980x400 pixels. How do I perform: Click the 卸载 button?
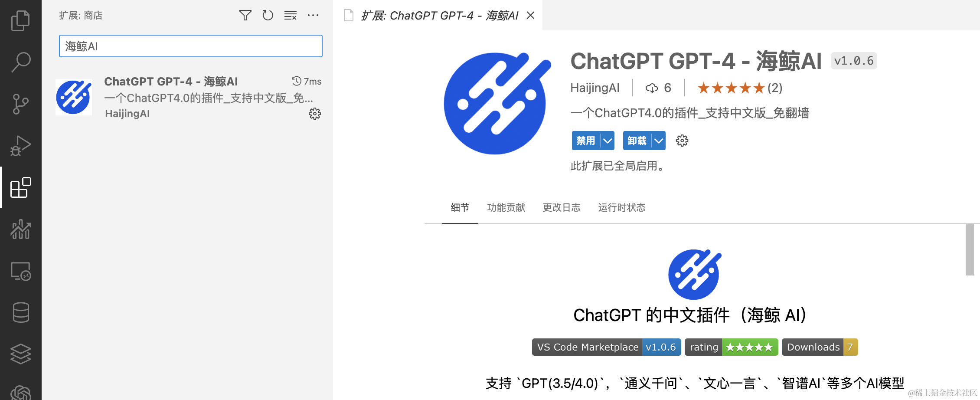tap(637, 141)
